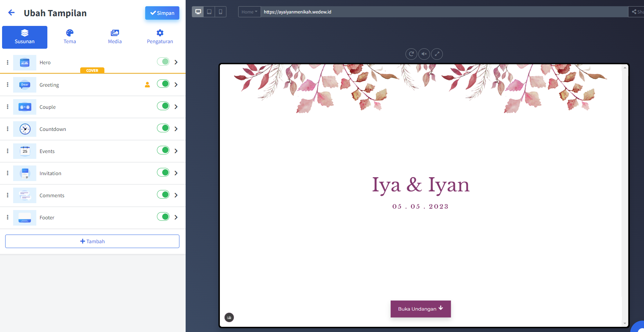The width and height of the screenshot is (644, 332).
Task: Click the COVER badge label
Action: (92, 70)
